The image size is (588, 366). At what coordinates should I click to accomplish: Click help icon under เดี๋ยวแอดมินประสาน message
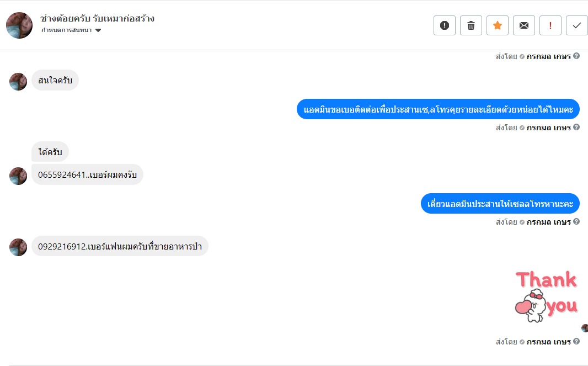576,222
